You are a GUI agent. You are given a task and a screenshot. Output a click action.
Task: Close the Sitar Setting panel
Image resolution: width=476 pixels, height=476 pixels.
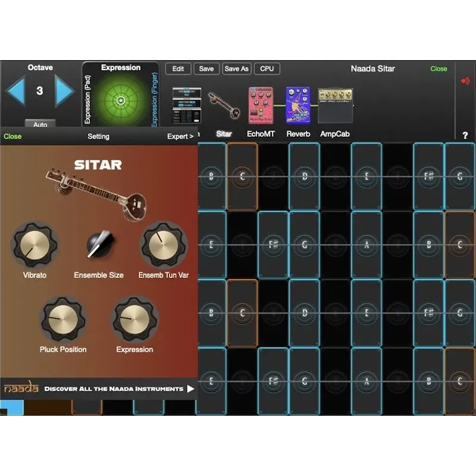(12, 136)
